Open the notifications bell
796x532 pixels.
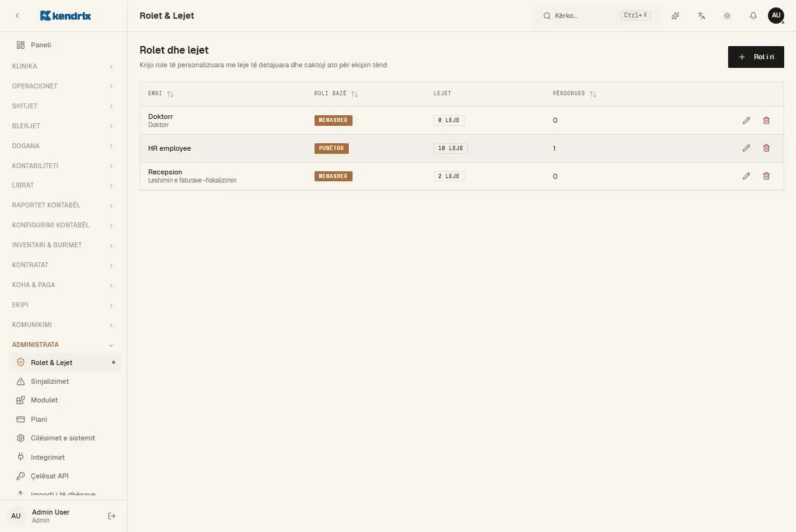pos(753,16)
